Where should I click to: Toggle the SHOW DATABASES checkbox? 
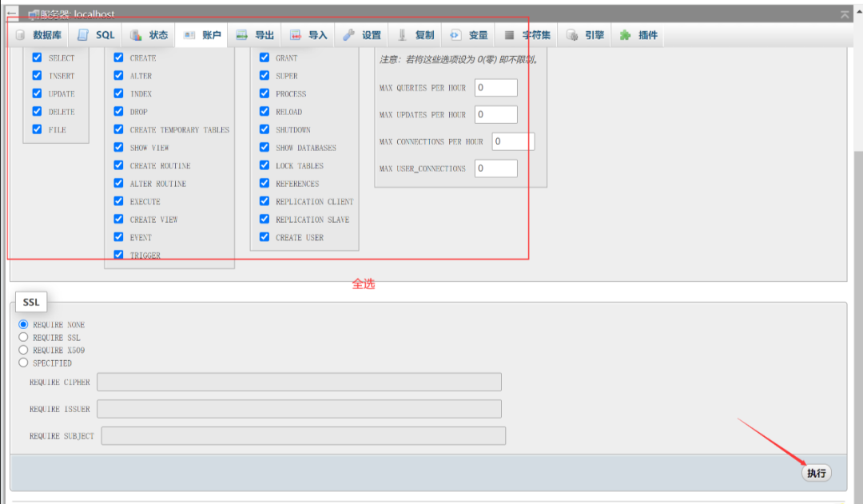[x=264, y=148]
